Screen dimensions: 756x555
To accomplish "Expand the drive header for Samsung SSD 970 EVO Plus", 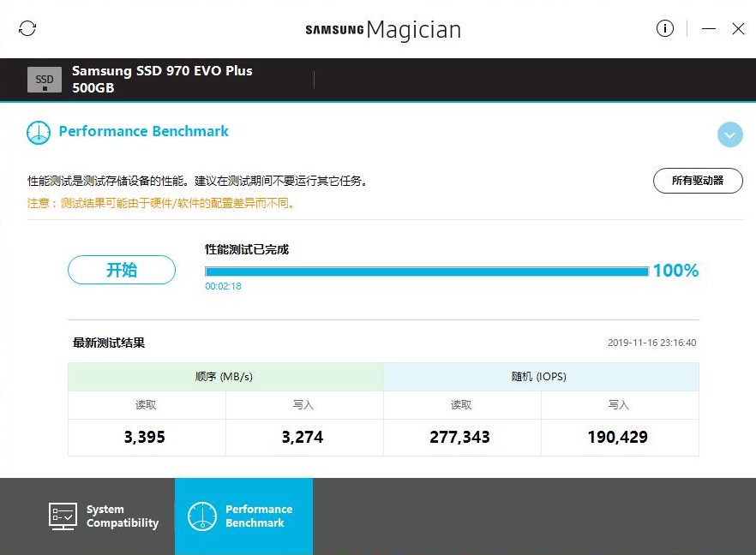I will click(x=163, y=79).
